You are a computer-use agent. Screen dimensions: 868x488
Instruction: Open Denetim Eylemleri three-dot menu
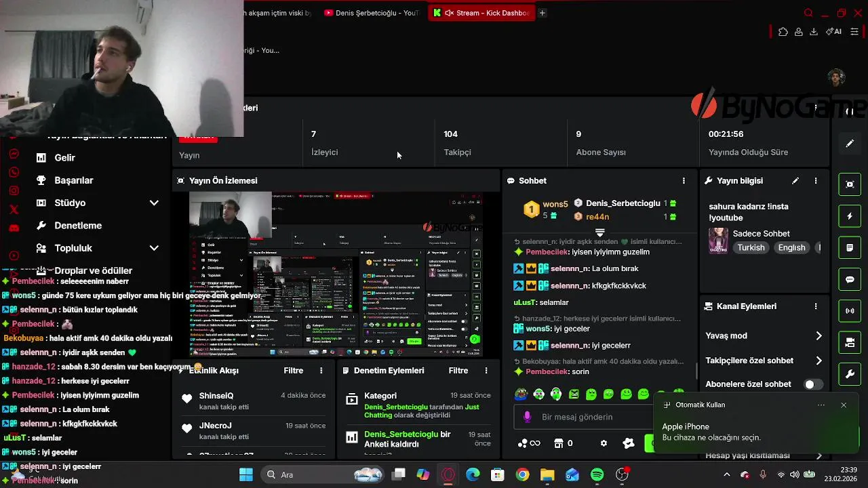pos(486,371)
